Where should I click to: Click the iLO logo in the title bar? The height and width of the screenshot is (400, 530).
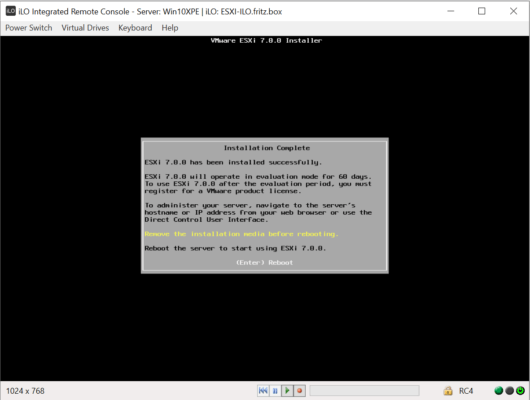pyautogui.click(x=10, y=11)
